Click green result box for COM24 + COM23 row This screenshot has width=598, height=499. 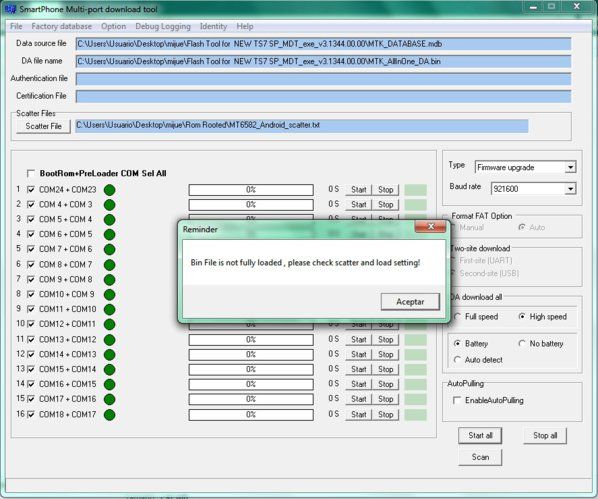click(x=415, y=190)
